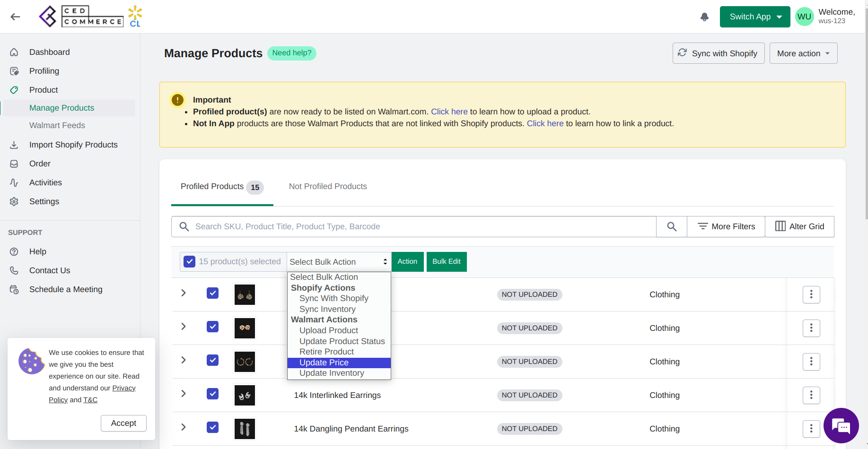Screen dimensions: 868x449
Task: Expand 14k Interlinked Earrings row
Action: coord(184,394)
